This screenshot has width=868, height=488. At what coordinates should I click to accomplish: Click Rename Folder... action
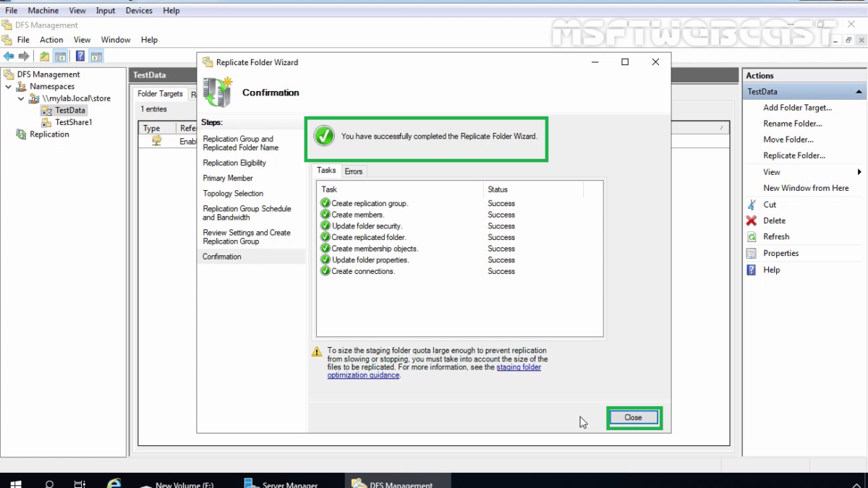793,124
